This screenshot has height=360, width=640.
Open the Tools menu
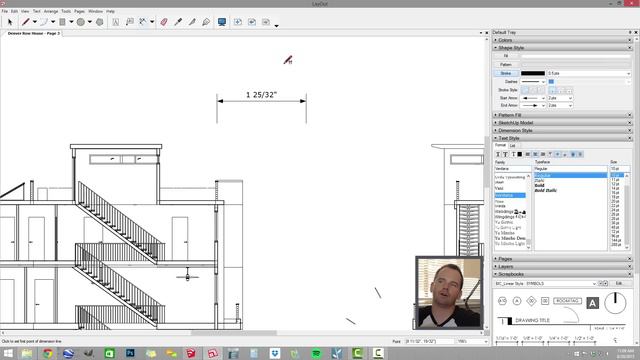66,11
